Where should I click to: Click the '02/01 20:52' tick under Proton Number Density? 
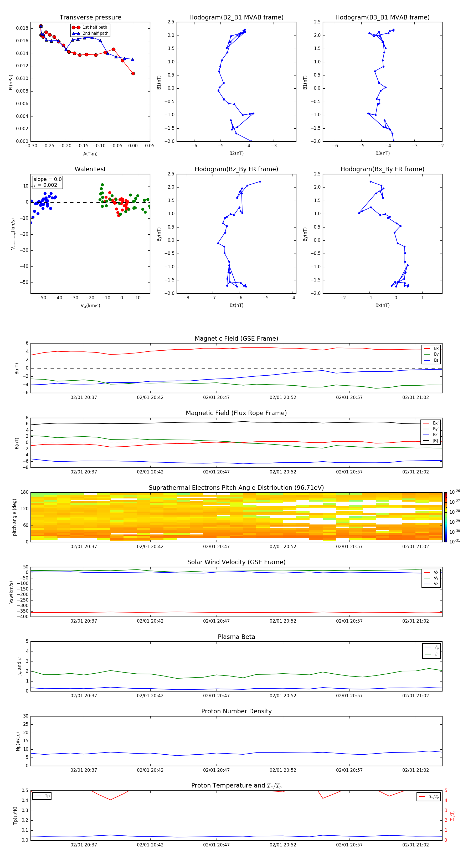tap(283, 770)
